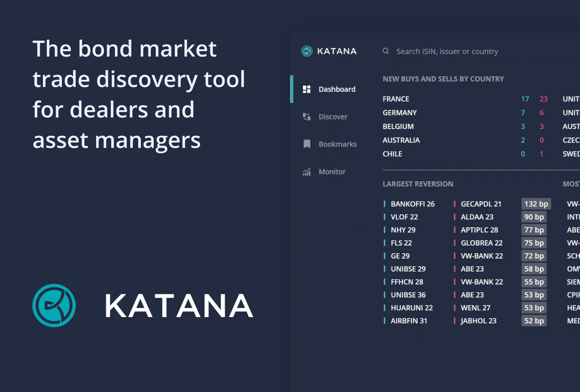Click the large teal Katana logo
This screenshot has height=392, width=580.
[x=54, y=305]
